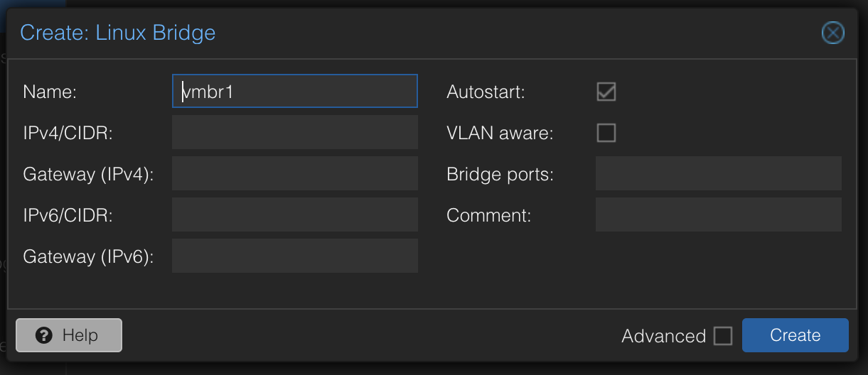Screen dimensions: 868x375
Task: Click the "Bridge ports:" label
Action: click(500, 174)
